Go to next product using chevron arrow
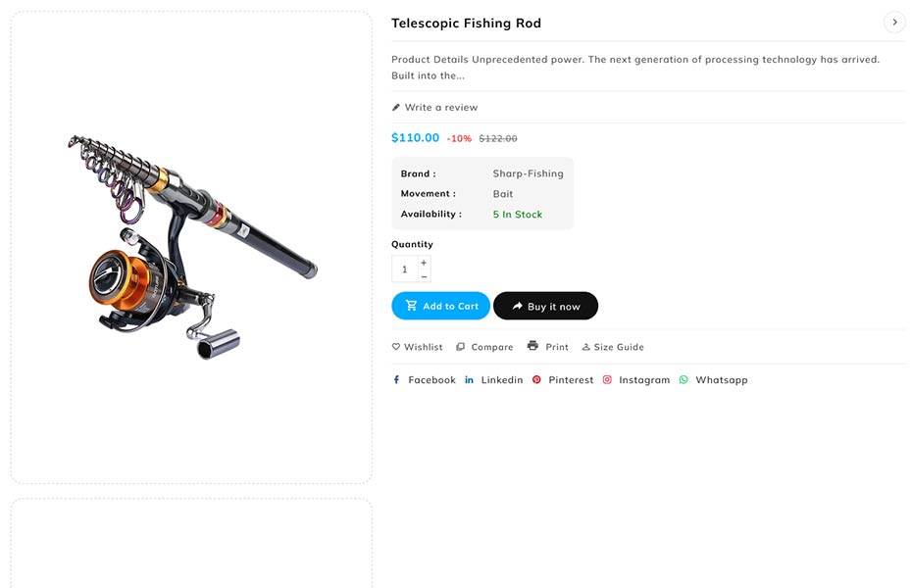The width and height of the screenshot is (912, 588). [894, 23]
